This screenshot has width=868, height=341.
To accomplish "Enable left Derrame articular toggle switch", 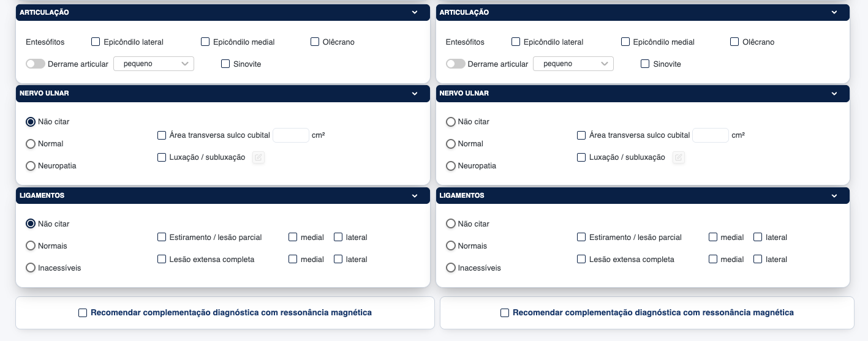I will [36, 64].
